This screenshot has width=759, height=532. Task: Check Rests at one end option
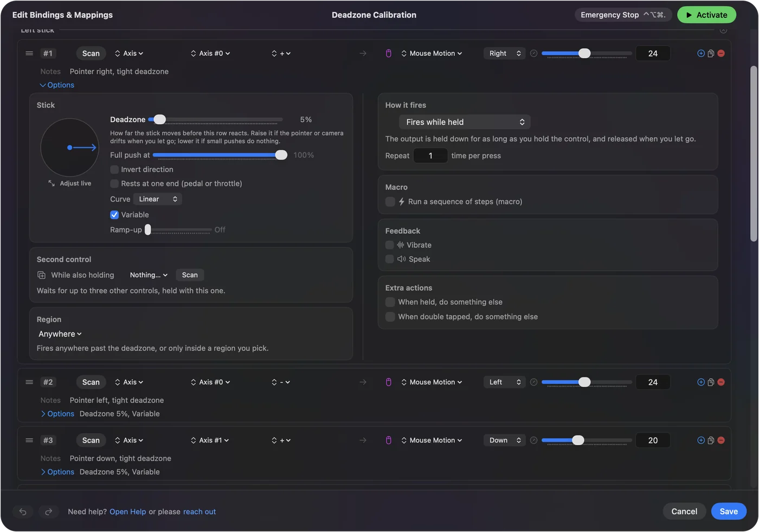click(x=114, y=184)
